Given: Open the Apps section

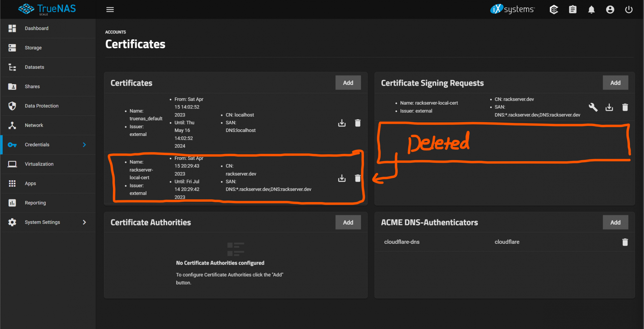Looking at the screenshot, I should tap(48, 183).
